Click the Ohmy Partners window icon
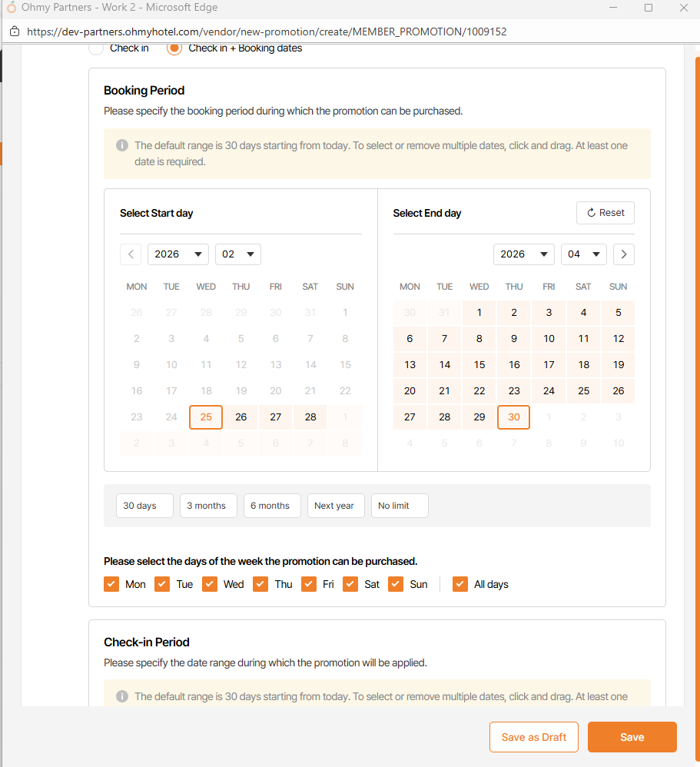 tap(11, 8)
